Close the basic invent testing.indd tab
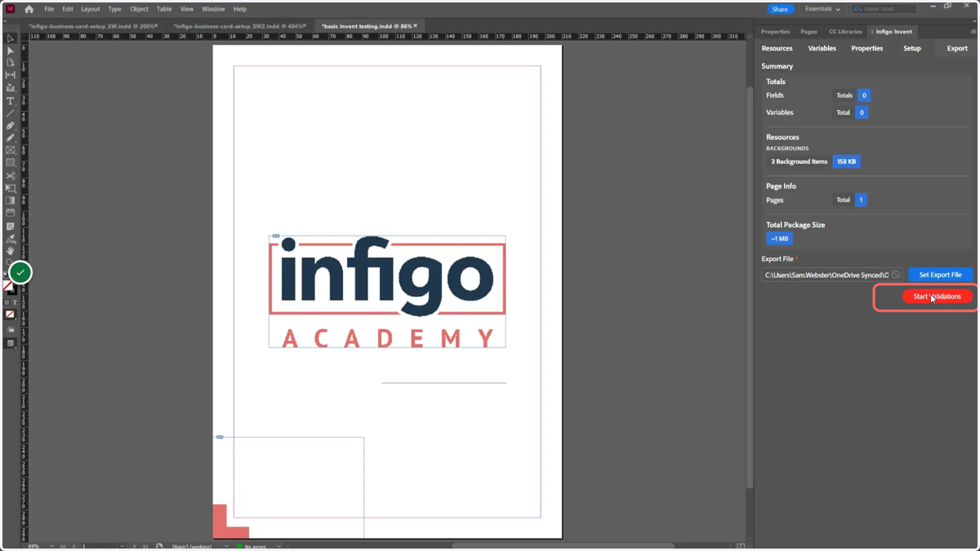The height and width of the screenshot is (551, 980). click(x=416, y=26)
